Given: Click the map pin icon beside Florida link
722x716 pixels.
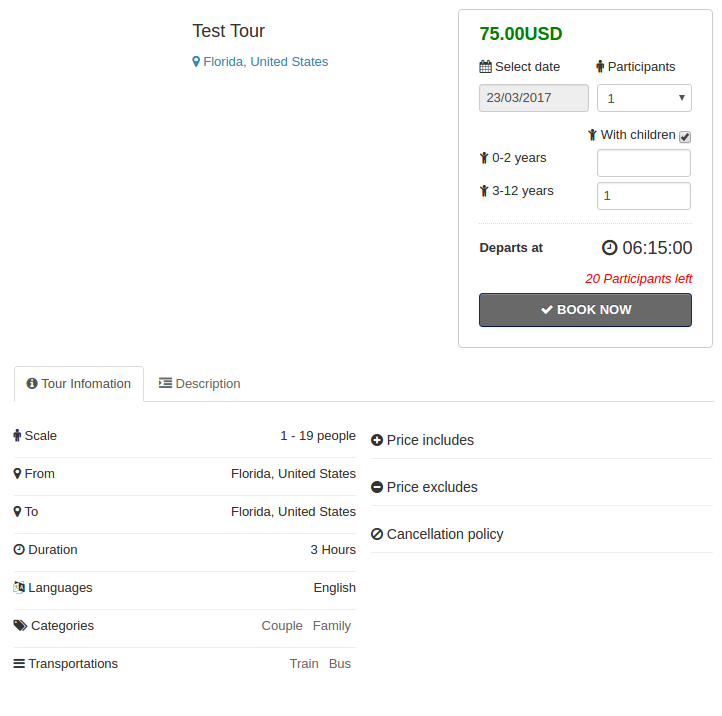Looking at the screenshot, I should 196,62.
